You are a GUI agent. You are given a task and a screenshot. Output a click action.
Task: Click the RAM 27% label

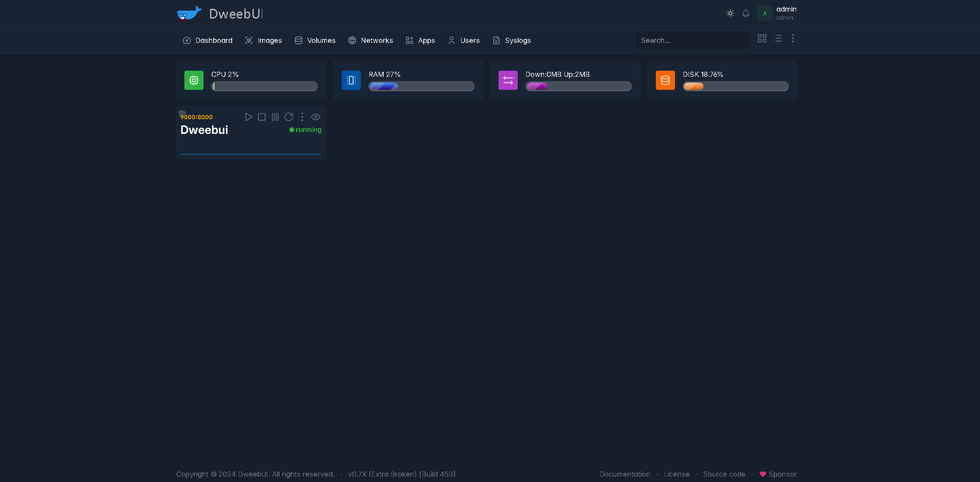[x=384, y=74]
